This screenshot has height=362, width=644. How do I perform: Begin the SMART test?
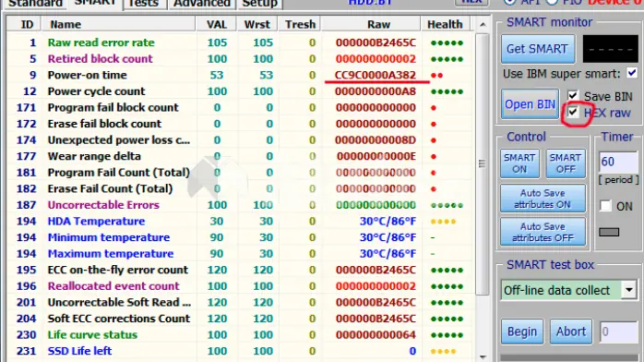(522, 332)
